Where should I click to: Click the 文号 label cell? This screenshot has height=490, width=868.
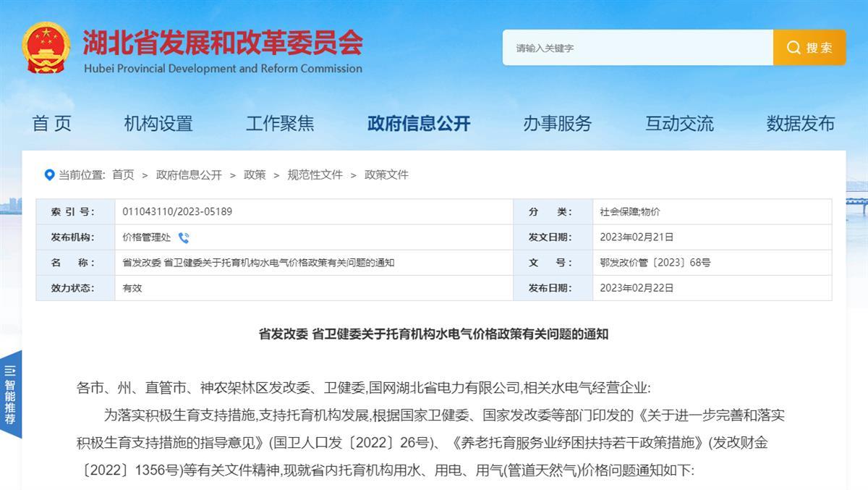point(553,263)
